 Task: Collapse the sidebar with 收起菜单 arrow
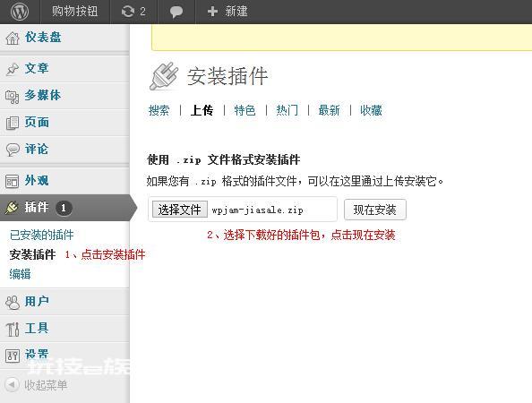coord(13,385)
